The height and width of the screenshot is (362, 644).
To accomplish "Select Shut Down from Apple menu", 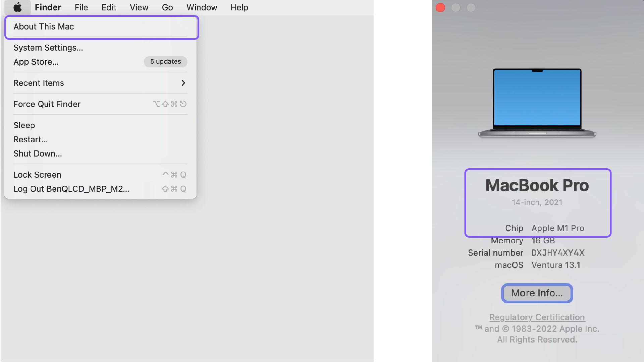I will coord(38,154).
